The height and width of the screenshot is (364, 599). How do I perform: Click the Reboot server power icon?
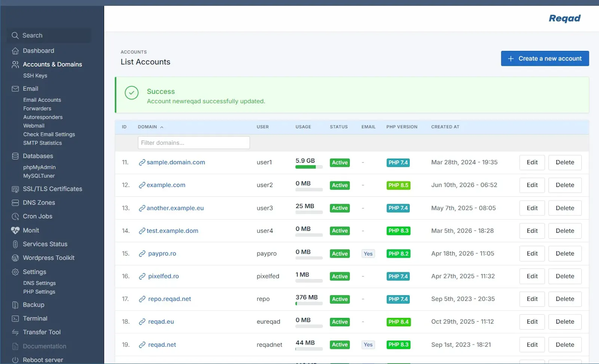point(15,360)
